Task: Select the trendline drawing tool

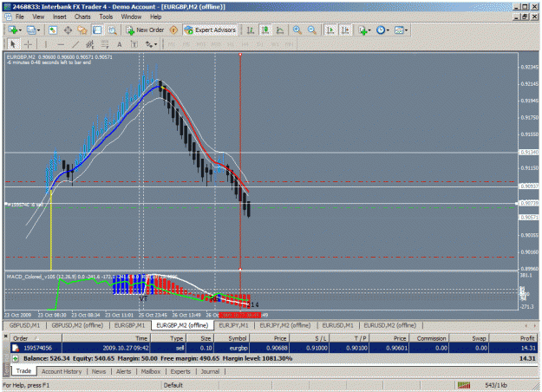Action: (x=75, y=44)
